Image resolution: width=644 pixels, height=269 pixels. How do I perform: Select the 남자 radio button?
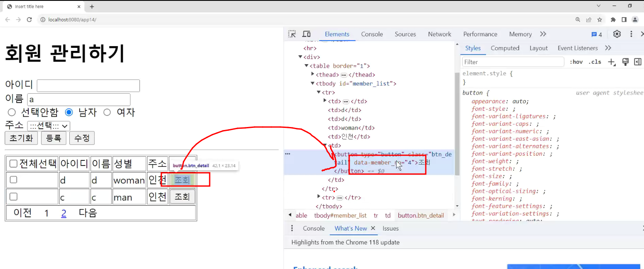pyautogui.click(x=69, y=112)
